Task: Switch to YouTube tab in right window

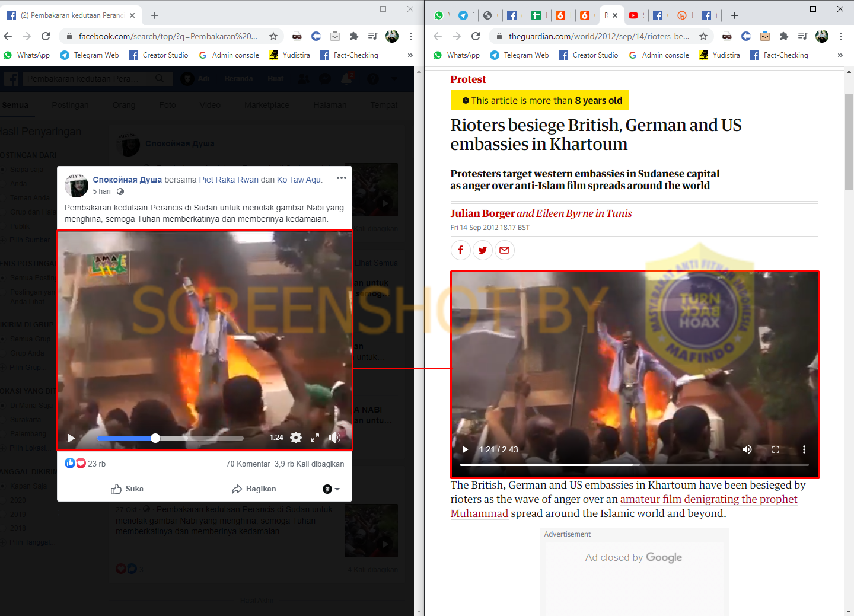Action: (633, 15)
